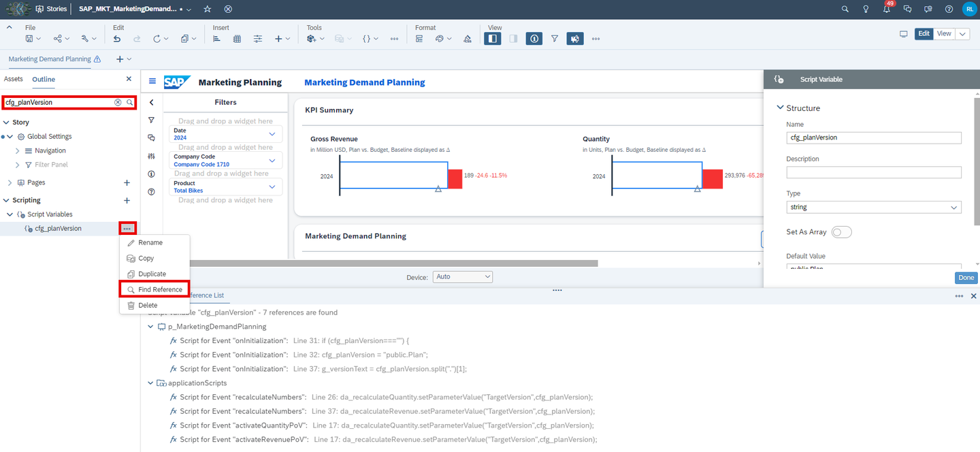Undo the last edit

click(x=117, y=39)
